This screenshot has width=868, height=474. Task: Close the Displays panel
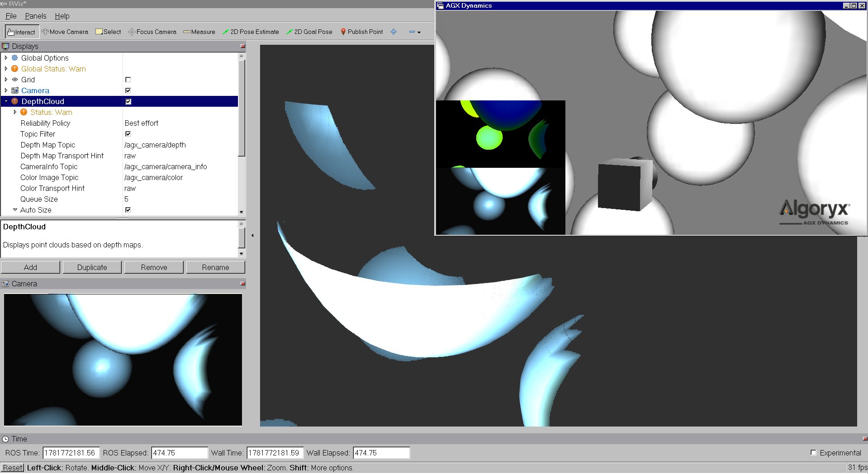(243, 46)
